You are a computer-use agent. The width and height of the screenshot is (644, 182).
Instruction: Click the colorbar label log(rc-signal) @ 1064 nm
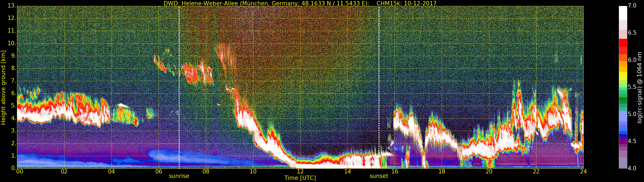640,88
